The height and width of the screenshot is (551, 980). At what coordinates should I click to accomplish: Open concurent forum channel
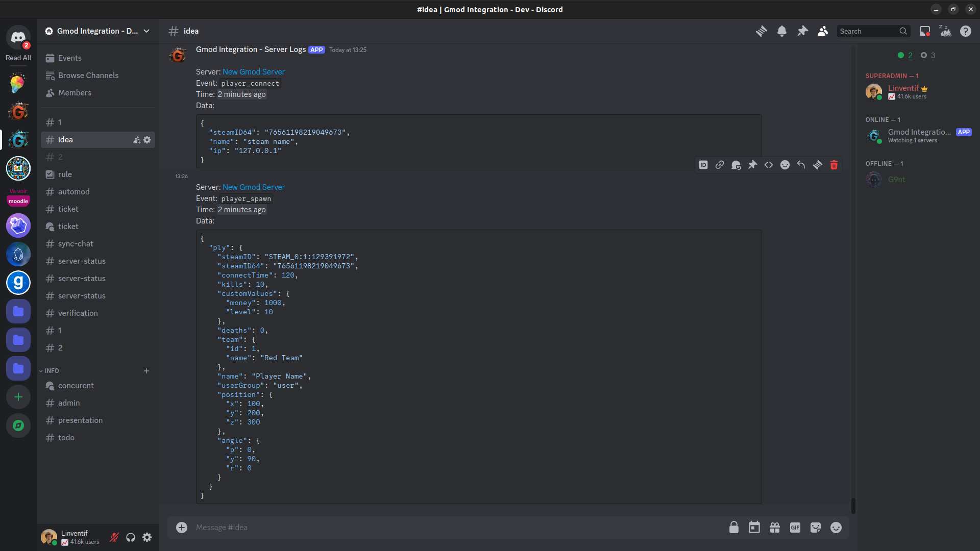coord(98,386)
